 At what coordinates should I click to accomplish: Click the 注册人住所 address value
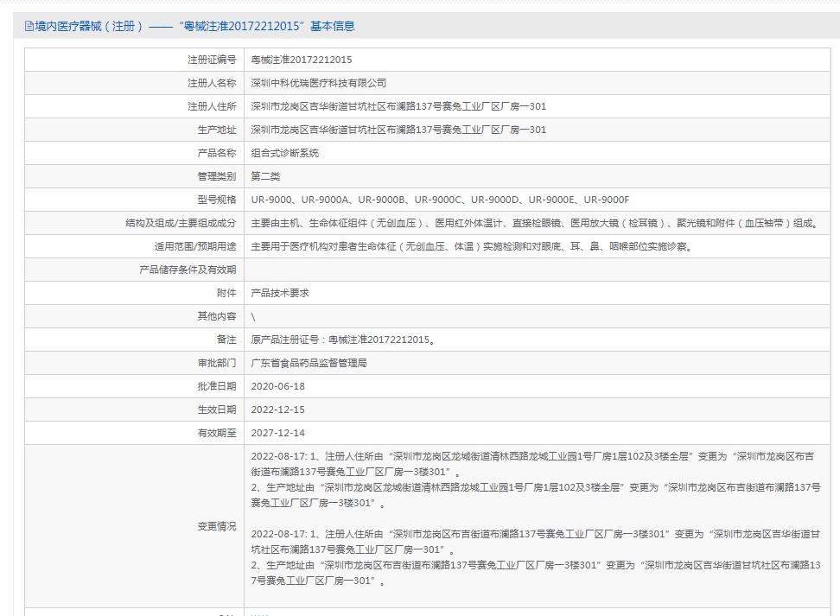(398, 106)
